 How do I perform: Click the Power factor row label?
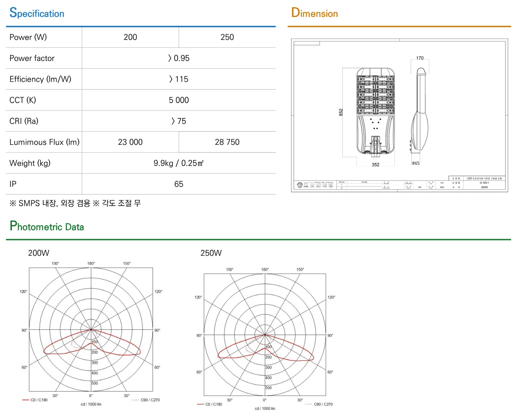pos(32,58)
